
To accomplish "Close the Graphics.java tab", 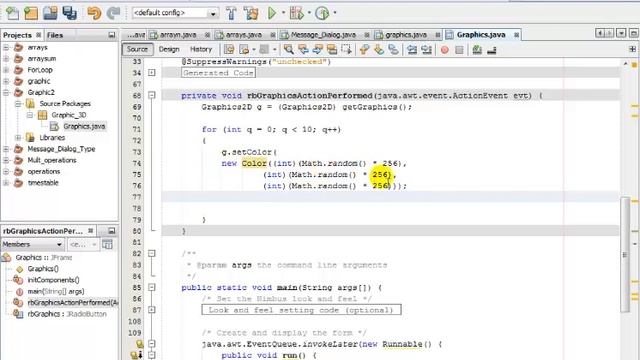I will (x=516, y=35).
